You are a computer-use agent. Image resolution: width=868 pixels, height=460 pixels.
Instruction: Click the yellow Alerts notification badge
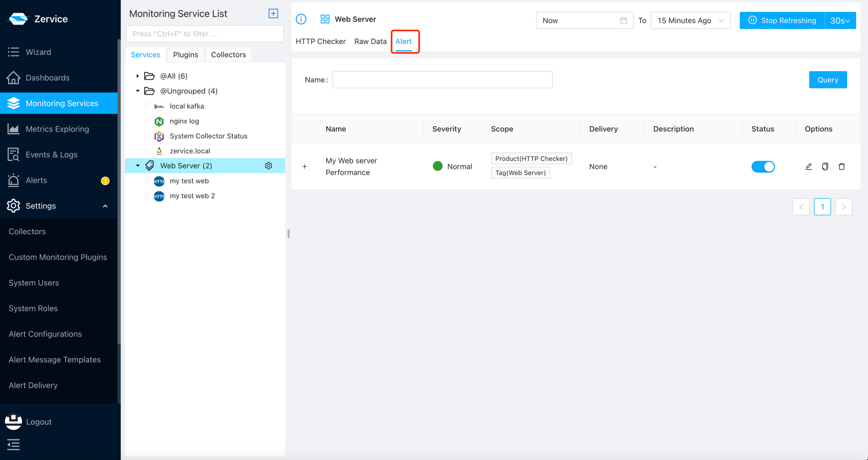point(105,181)
